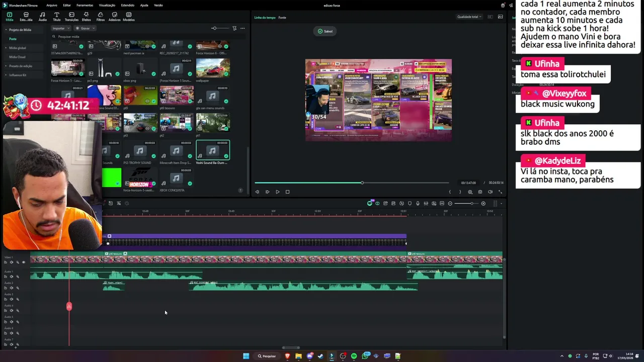Click the timeline zoom in plus
The height and width of the screenshot is (362, 644).
[x=483, y=203]
